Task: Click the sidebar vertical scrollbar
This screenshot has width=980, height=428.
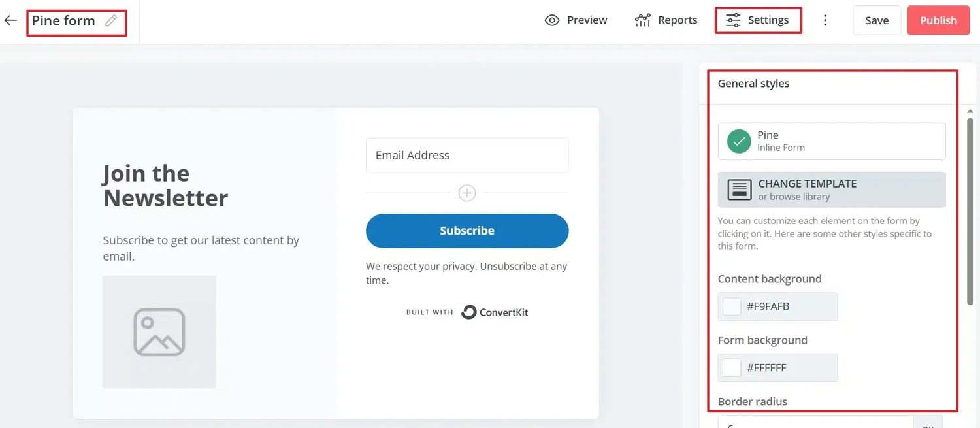Action: coord(970,210)
